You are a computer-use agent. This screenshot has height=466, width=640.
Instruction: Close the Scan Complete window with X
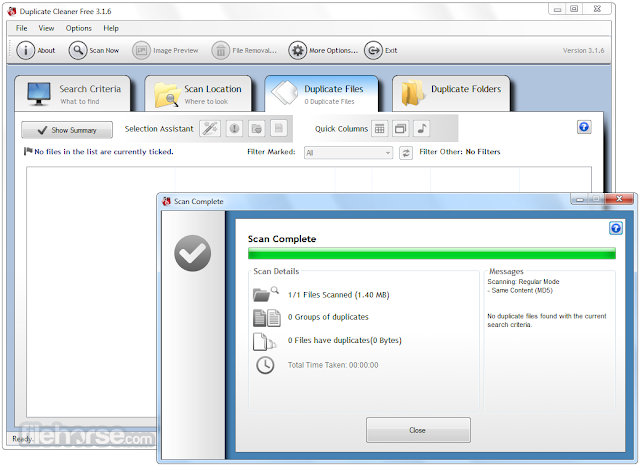619,198
